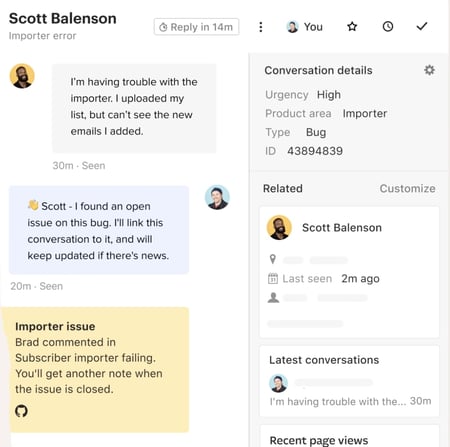Image resolution: width=450 pixels, height=447 pixels.
Task: Close conversation using the checkmark icon
Action: coord(422,26)
